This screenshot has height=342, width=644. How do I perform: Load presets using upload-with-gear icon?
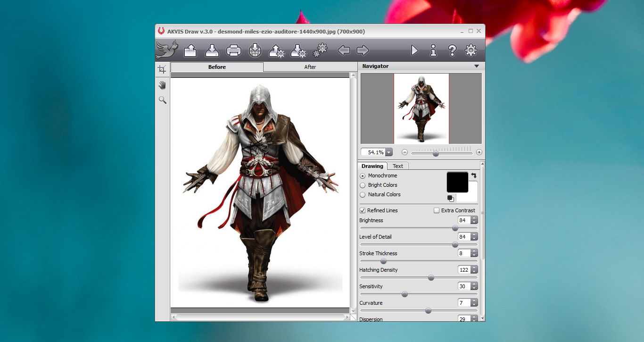tap(276, 50)
